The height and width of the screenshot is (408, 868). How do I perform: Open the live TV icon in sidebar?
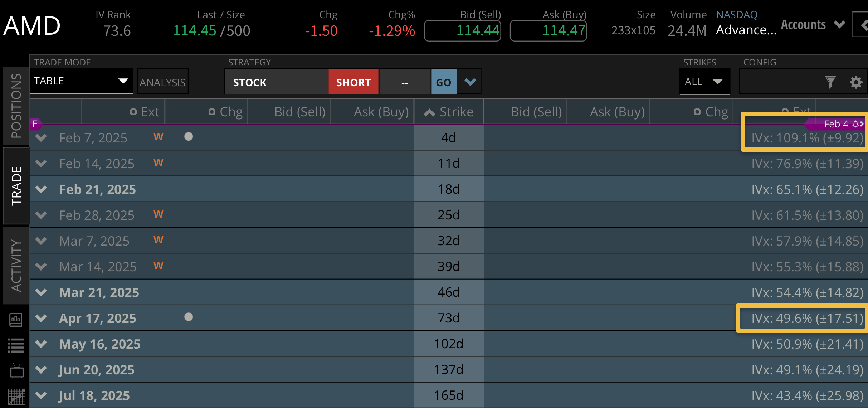point(15,370)
